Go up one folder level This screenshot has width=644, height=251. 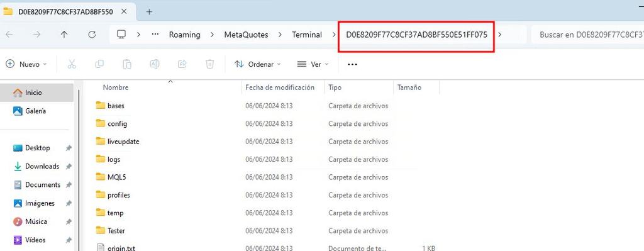(64, 35)
